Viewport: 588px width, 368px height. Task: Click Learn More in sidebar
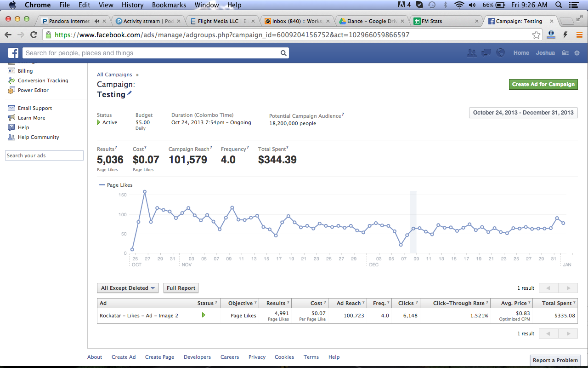click(x=32, y=118)
